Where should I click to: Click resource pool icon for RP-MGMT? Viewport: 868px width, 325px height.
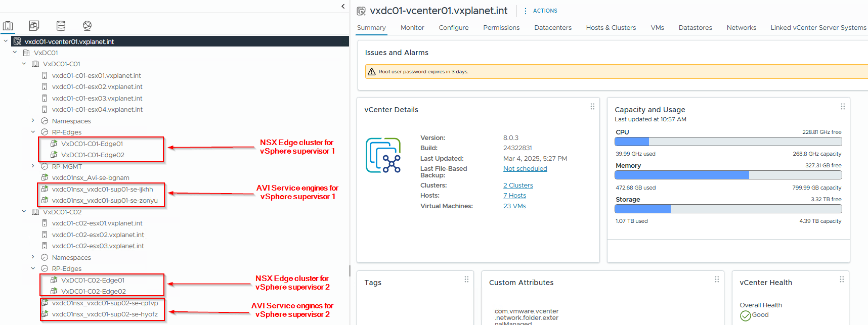pos(45,166)
